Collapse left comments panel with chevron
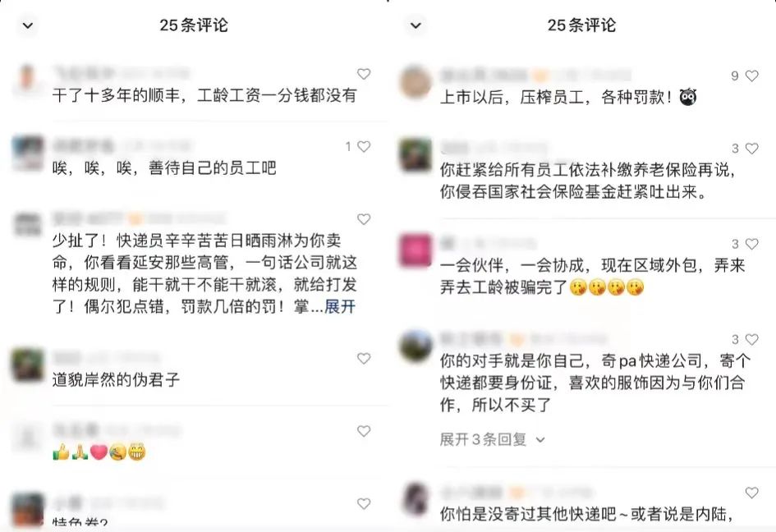Screen dimensions: 776x532 click(28, 25)
